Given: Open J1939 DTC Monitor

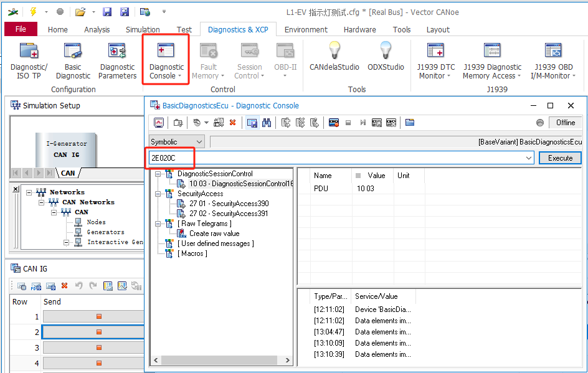Looking at the screenshot, I should [435, 61].
